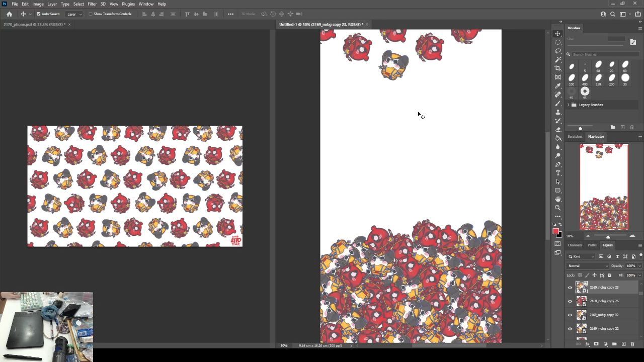Activate the Hand tool
This screenshot has height=362, width=644.
557,199
